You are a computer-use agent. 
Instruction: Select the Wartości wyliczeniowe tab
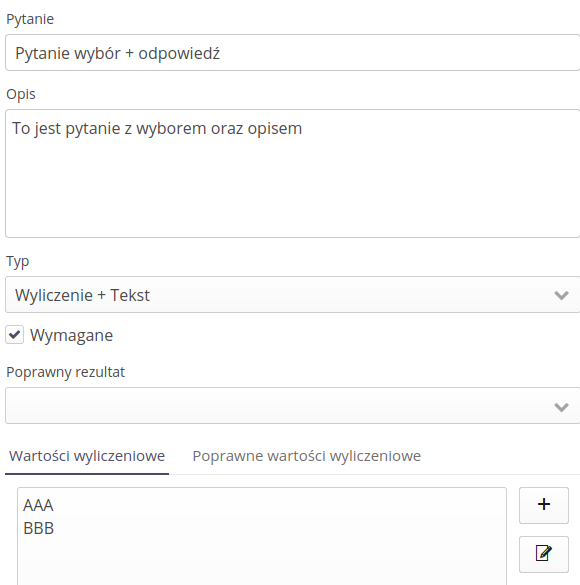87,456
